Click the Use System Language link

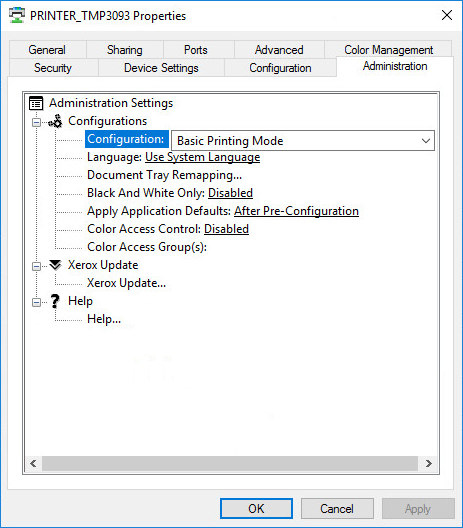point(202,157)
